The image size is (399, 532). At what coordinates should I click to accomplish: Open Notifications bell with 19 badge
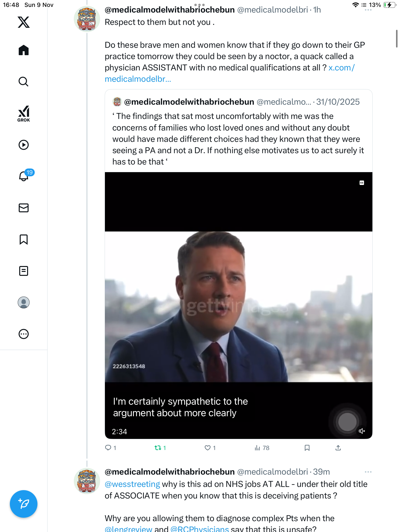pyautogui.click(x=24, y=176)
